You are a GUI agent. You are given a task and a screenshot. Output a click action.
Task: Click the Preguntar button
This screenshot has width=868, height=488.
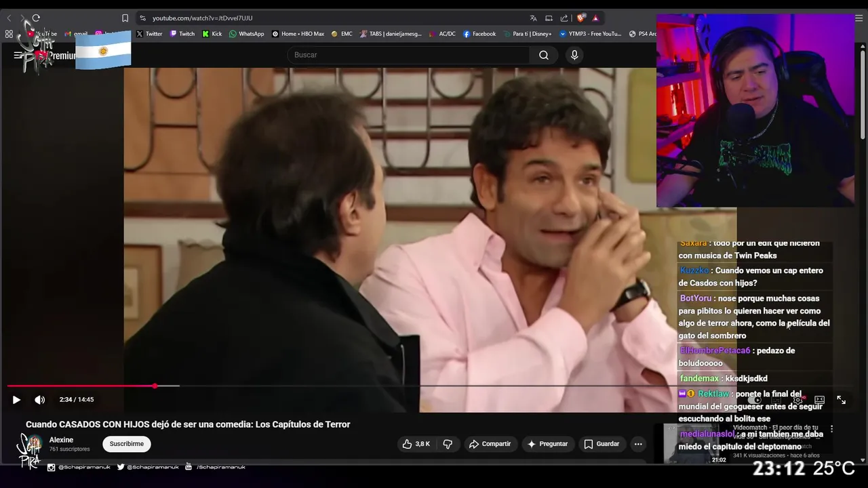(x=547, y=444)
